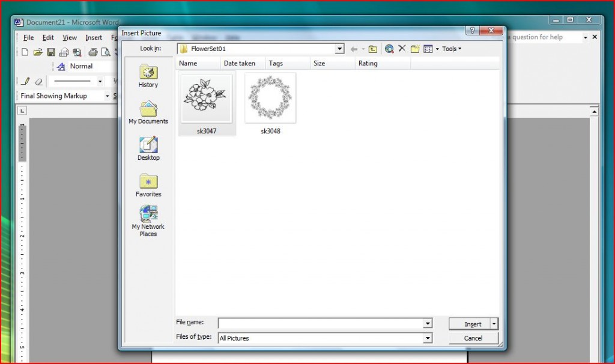
Task: Expand the Views menu arrow
Action: pos(437,49)
